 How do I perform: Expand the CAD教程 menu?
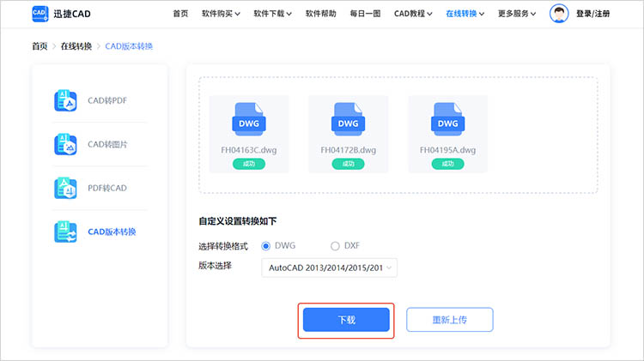coord(413,14)
